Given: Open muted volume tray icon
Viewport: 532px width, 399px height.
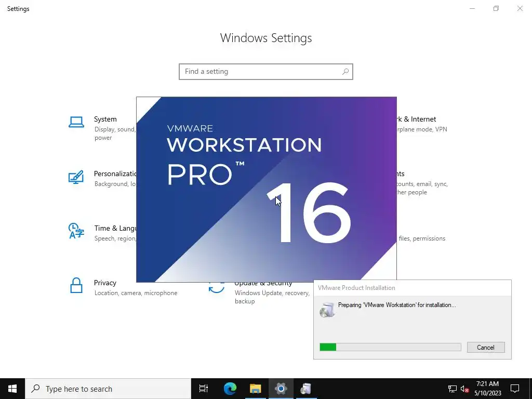Looking at the screenshot, I should [x=464, y=389].
